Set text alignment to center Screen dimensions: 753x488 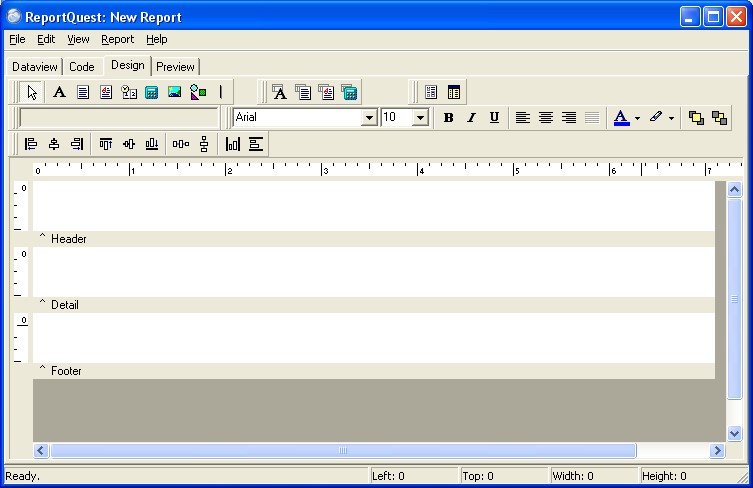[x=546, y=118]
